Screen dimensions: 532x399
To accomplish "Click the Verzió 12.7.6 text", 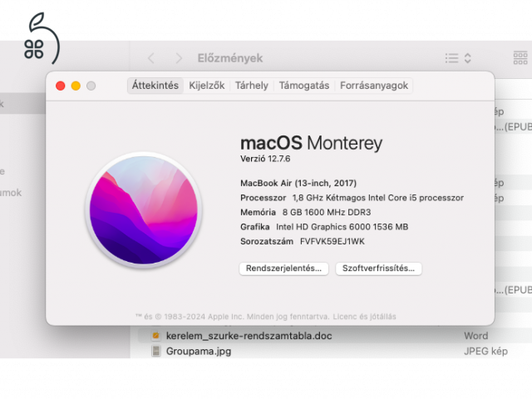I will (x=265, y=159).
